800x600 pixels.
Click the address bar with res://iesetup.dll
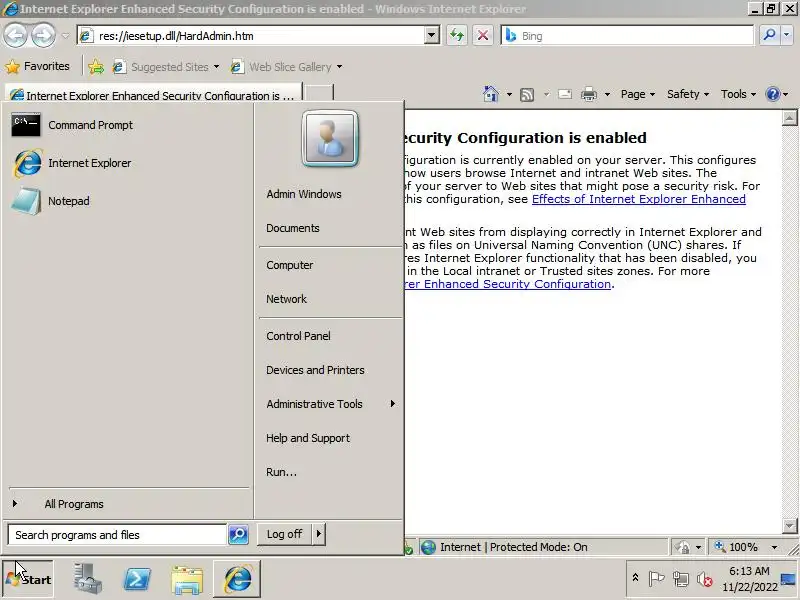253,36
